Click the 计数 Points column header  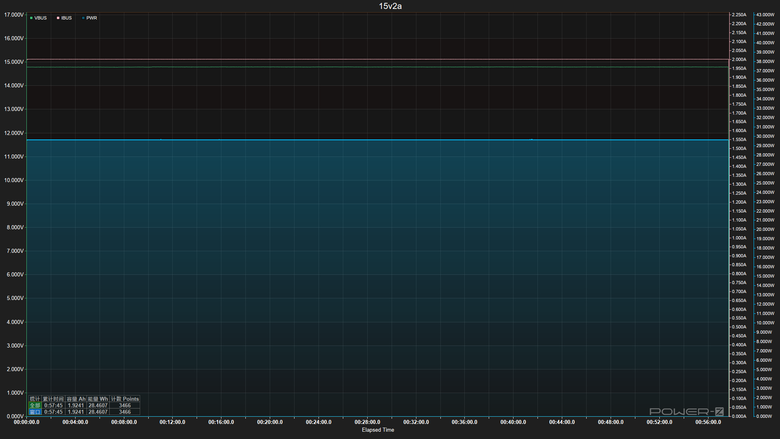(125, 399)
